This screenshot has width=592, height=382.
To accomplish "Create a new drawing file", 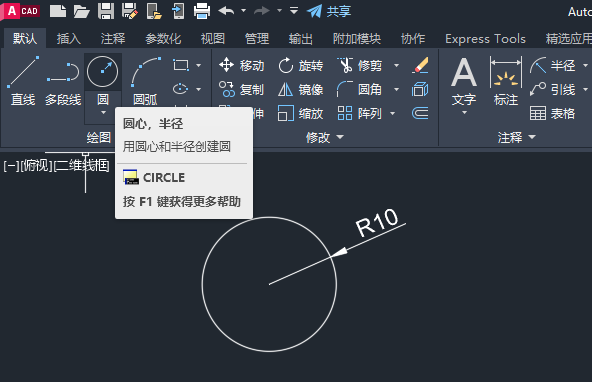I will pyautogui.click(x=58, y=11).
